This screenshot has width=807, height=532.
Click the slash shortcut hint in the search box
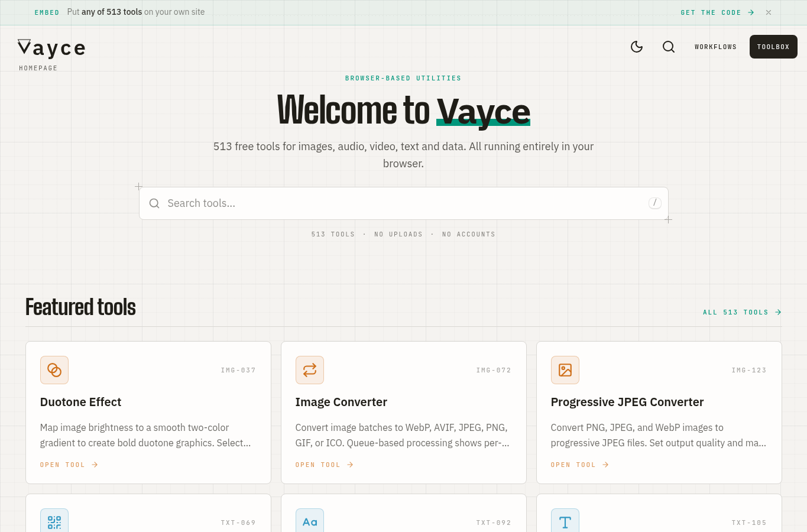click(655, 203)
